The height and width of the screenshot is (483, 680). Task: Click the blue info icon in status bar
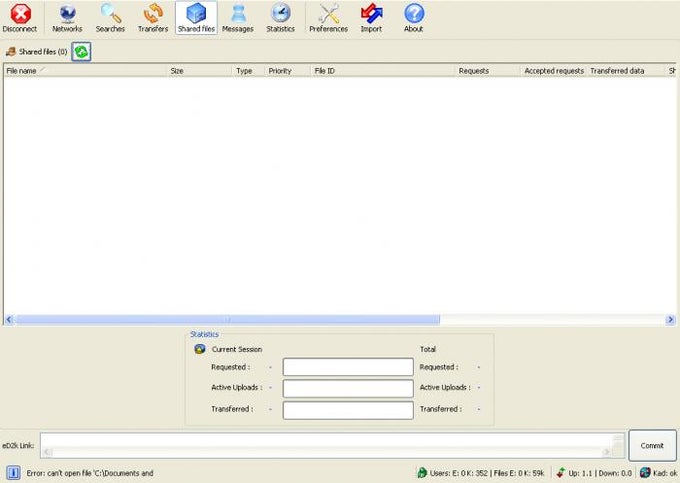click(x=13, y=473)
